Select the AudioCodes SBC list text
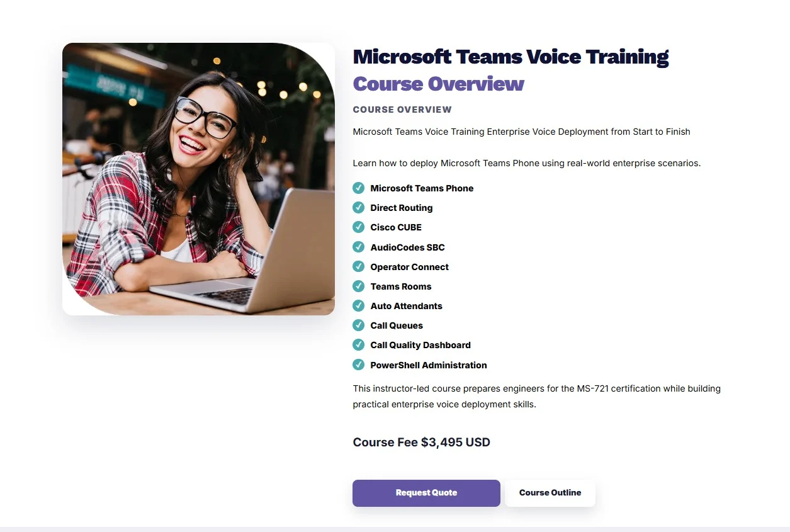790x532 pixels. pyautogui.click(x=407, y=247)
